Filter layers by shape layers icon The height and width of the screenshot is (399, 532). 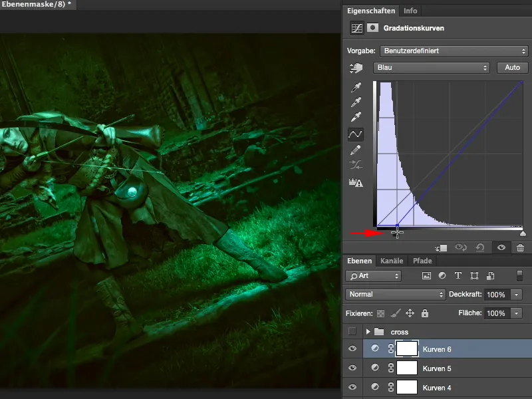(x=474, y=276)
